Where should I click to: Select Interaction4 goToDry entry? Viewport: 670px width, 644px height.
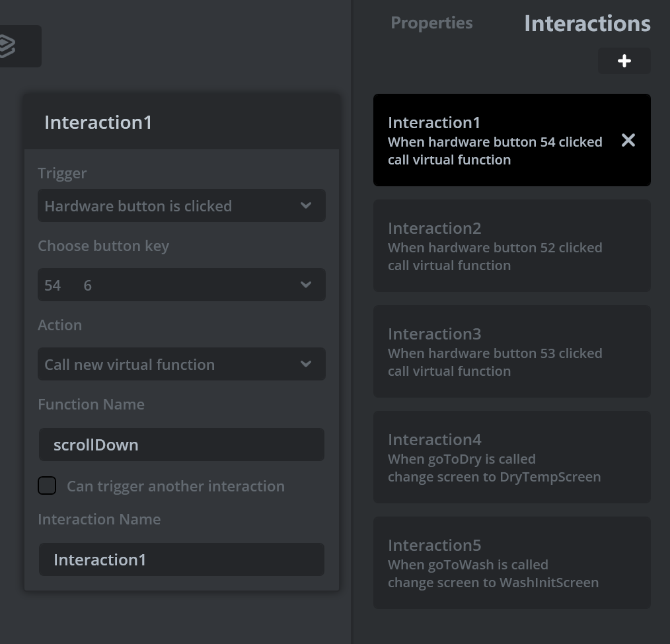511,457
